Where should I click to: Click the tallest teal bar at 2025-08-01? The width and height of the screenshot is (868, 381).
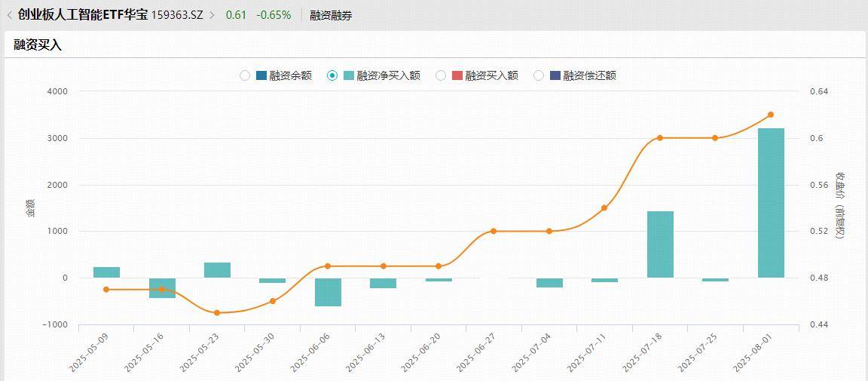click(771, 204)
